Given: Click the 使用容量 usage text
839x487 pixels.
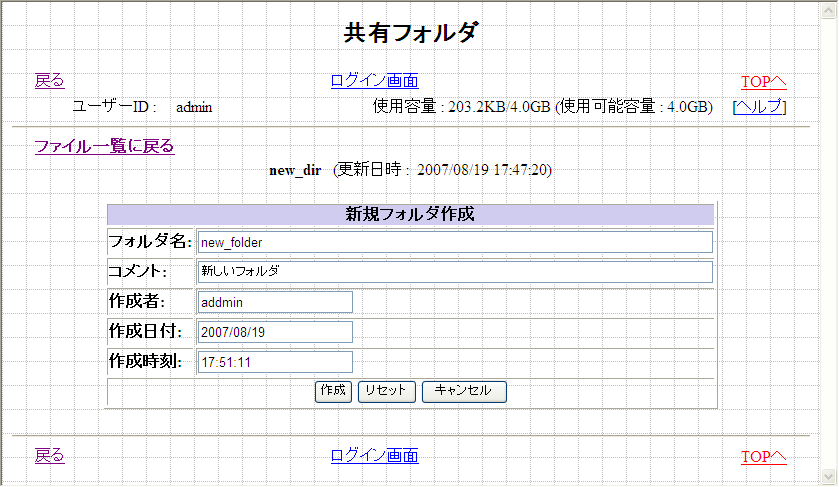Looking at the screenshot, I should click(x=541, y=107).
